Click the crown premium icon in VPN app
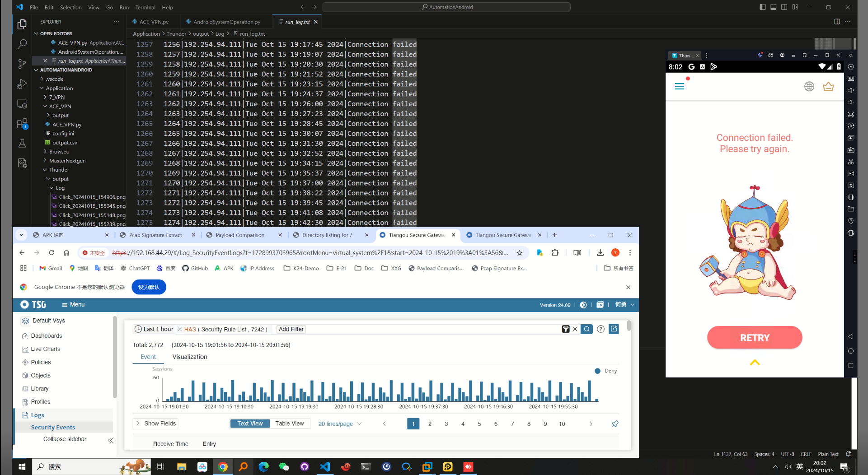Screen dimensions: 868x475 point(828,86)
